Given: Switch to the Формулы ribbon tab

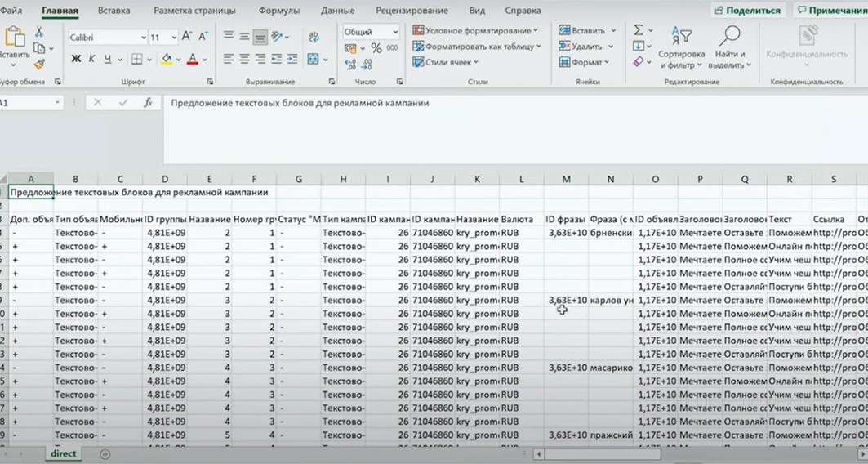Looking at the screenshot, I should (x=280, y=11).
